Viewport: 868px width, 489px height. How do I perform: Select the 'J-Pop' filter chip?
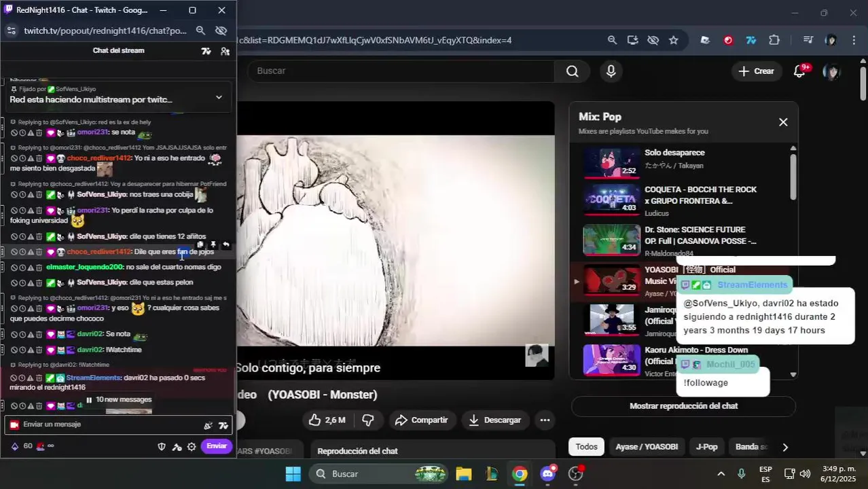tap(706, 447)
